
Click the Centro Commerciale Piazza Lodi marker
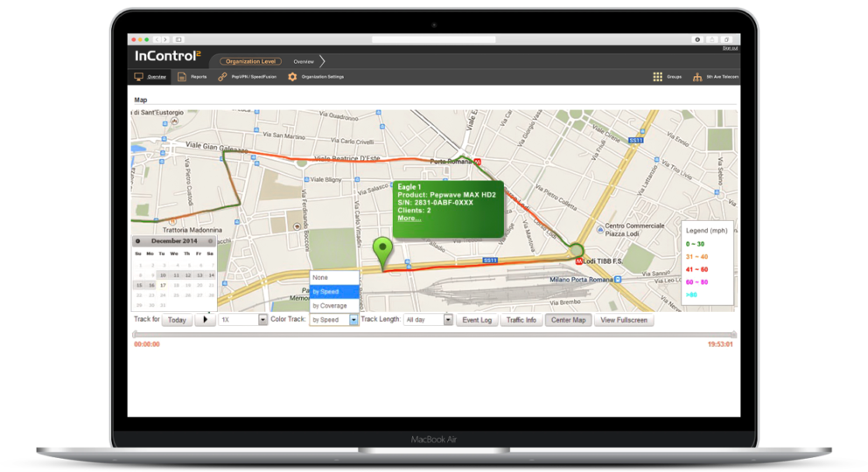(x=600, y=229)
